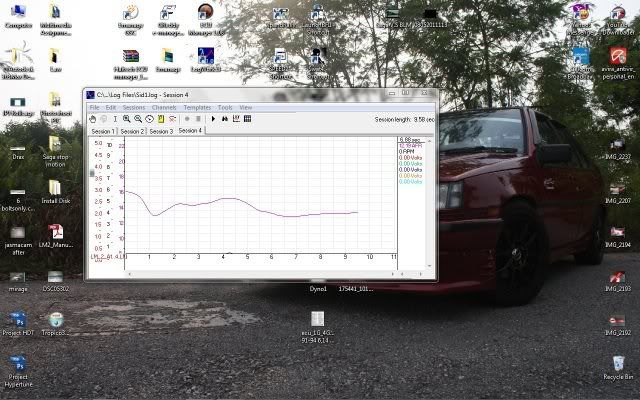Open the Templates menu
This screenshot has width=640, height=400.
pyautogui.click(x=197, y=107)
